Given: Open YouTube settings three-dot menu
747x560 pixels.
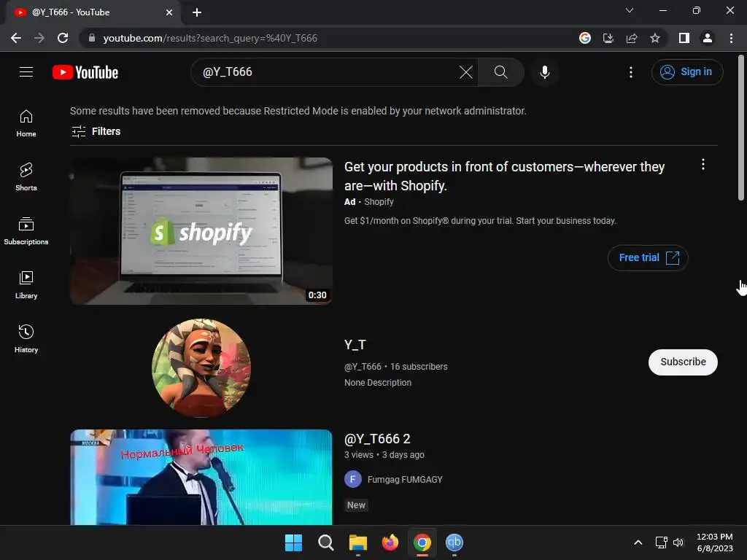Looking at the screenshot, I should tap(631, 72).
